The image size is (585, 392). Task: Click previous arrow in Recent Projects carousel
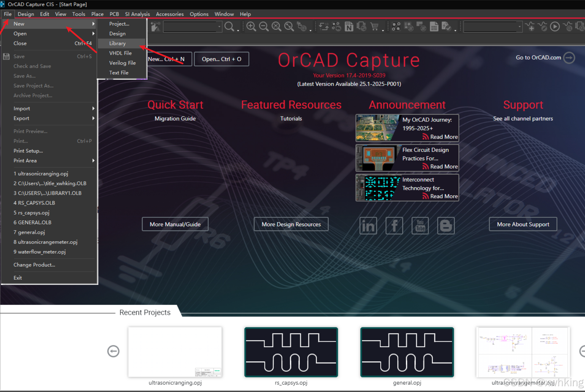(113, 351)
